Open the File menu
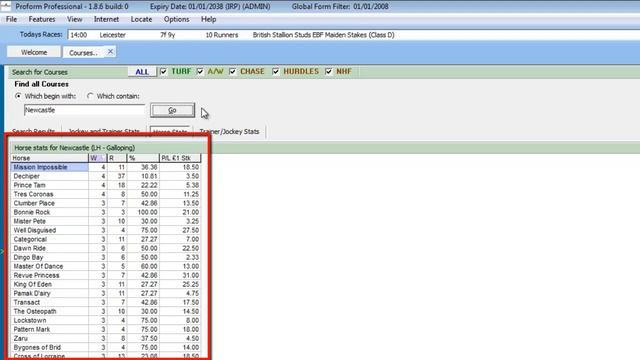 [x=11, y=19]
